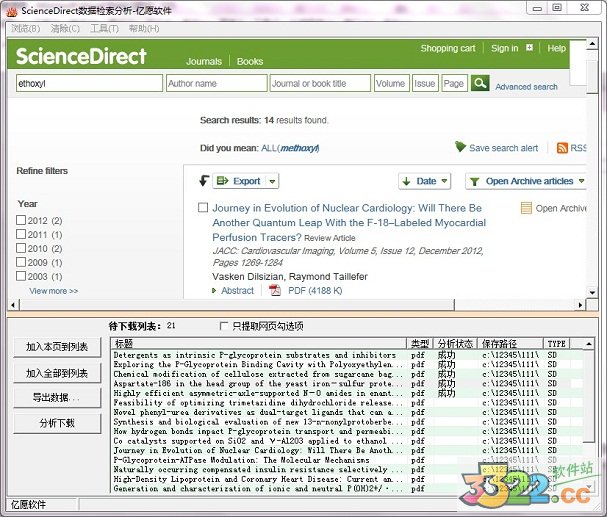This screenshot has height=517, width=607.
Task: Click the black select-all arrow beside Export
Action: pyautogui.click(x=204, y=181)
